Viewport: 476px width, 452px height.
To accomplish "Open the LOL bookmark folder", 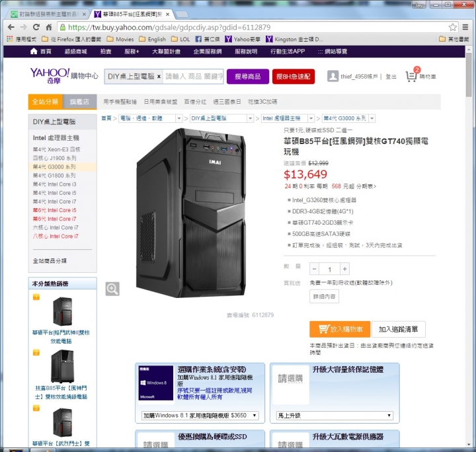I will (180, 39).
